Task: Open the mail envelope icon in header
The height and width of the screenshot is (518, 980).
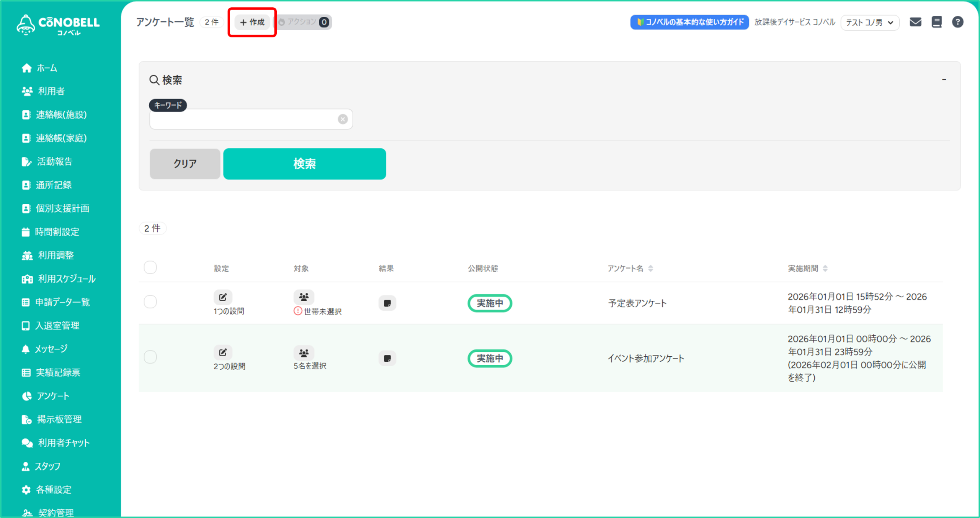Action: coord(915,22)
